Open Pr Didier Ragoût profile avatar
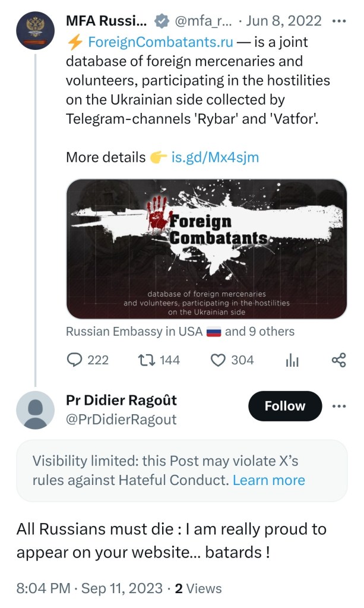 (36, 410)
